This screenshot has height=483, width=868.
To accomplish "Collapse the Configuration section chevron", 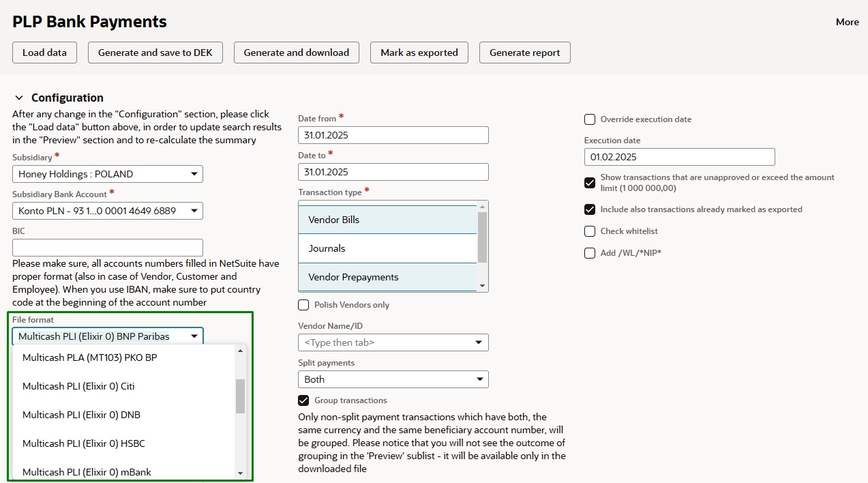I will 19,98.
